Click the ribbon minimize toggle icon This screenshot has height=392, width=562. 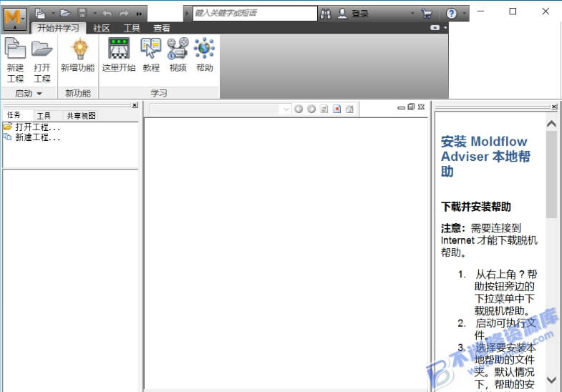click(x=435, y=27)
